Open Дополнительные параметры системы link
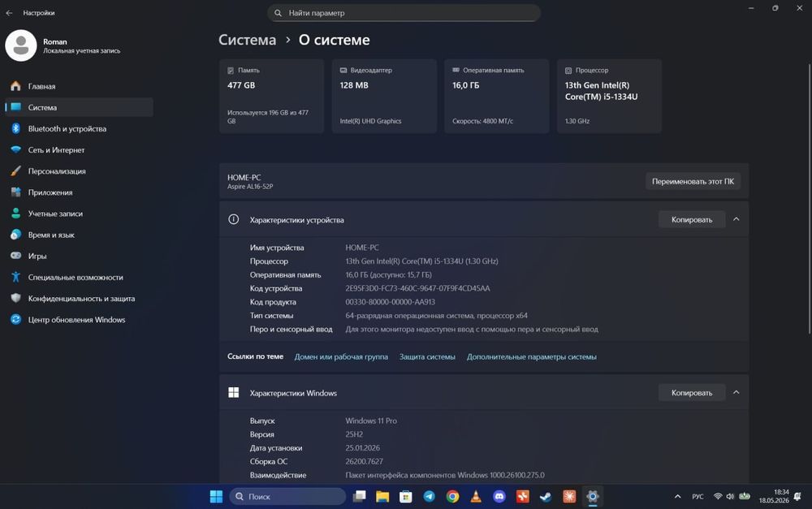Screen dimensions: 812x509 (531, 356)
